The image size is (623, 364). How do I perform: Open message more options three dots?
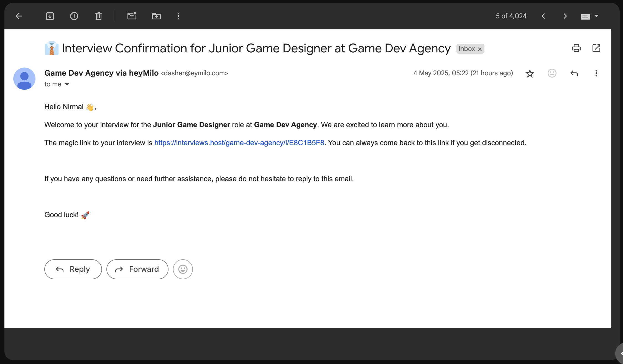point(596,73)
